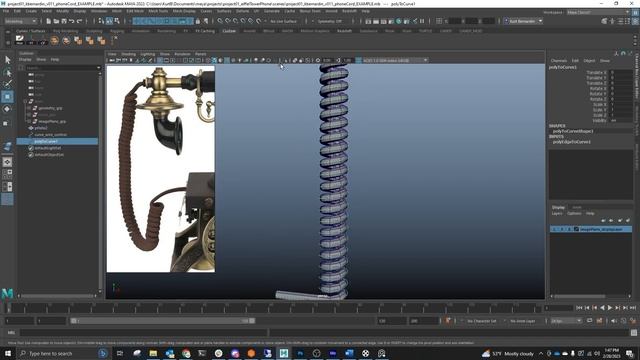Toggle viewport grid display icon
Screen dimensions: 640x360
pyautogui.click(x=160, y=60)
